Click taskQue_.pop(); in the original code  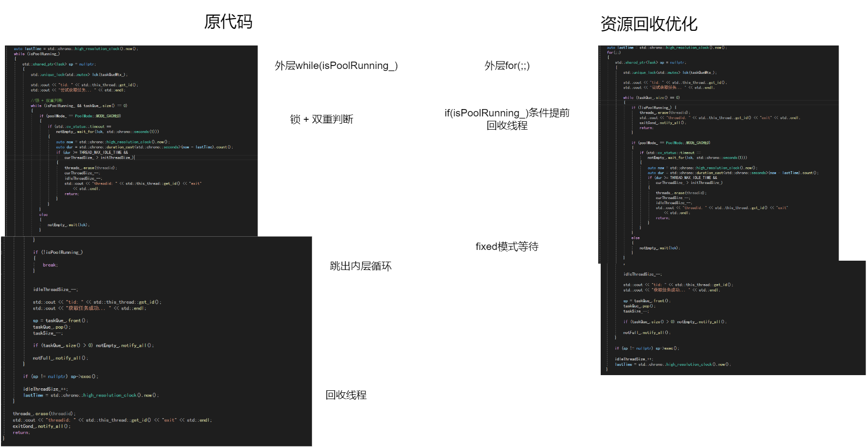coord(52,327)
